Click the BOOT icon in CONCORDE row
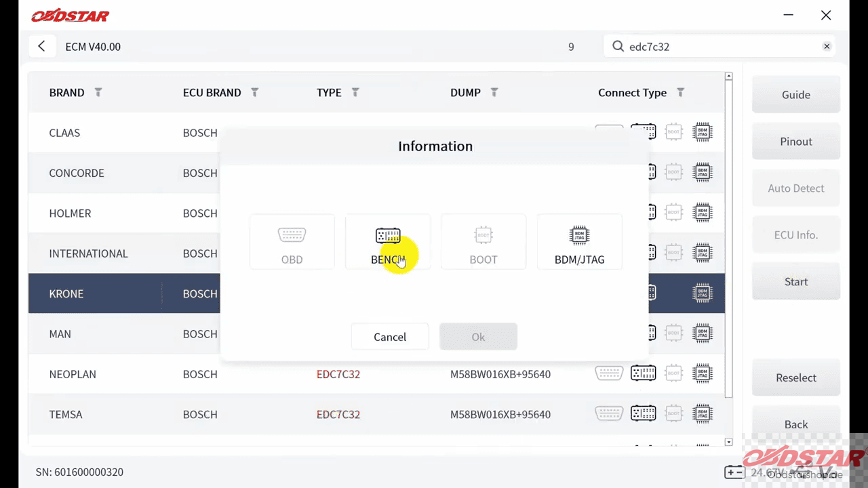 coord(673,172)
